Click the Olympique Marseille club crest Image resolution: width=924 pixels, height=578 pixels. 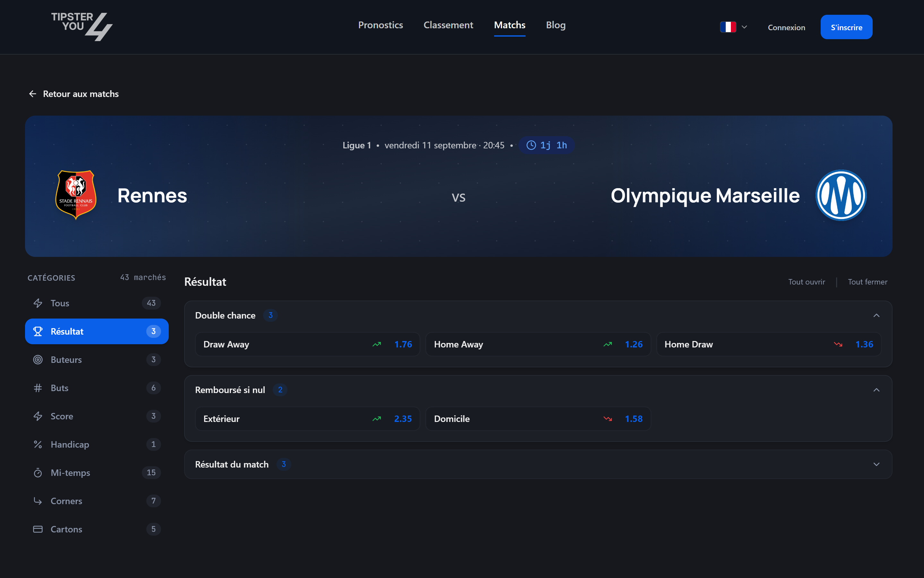[841, 195]
